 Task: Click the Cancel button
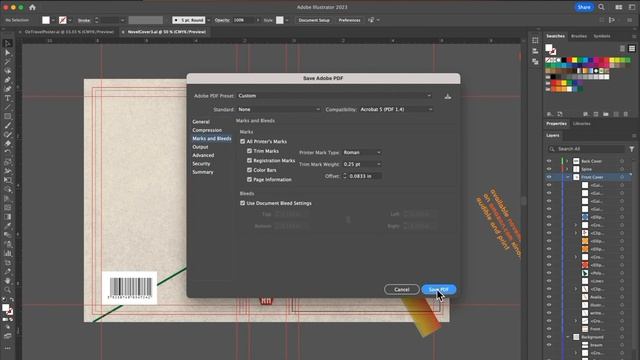(x=402, y=289)
